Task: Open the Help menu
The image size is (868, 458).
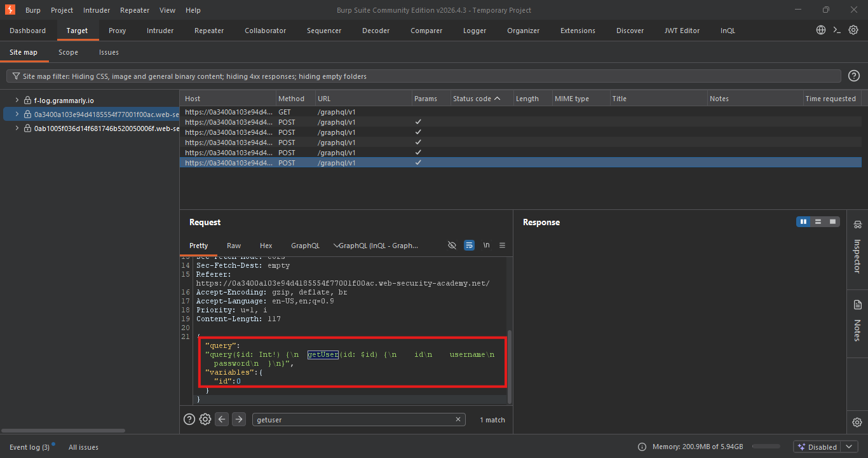Action: 193,10
